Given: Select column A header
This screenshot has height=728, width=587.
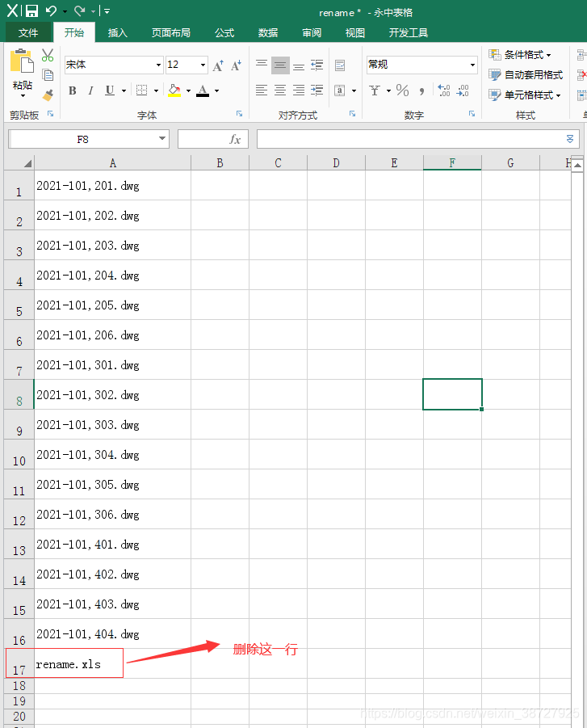Looking at the screenshot, I should (x=113, y=163).
